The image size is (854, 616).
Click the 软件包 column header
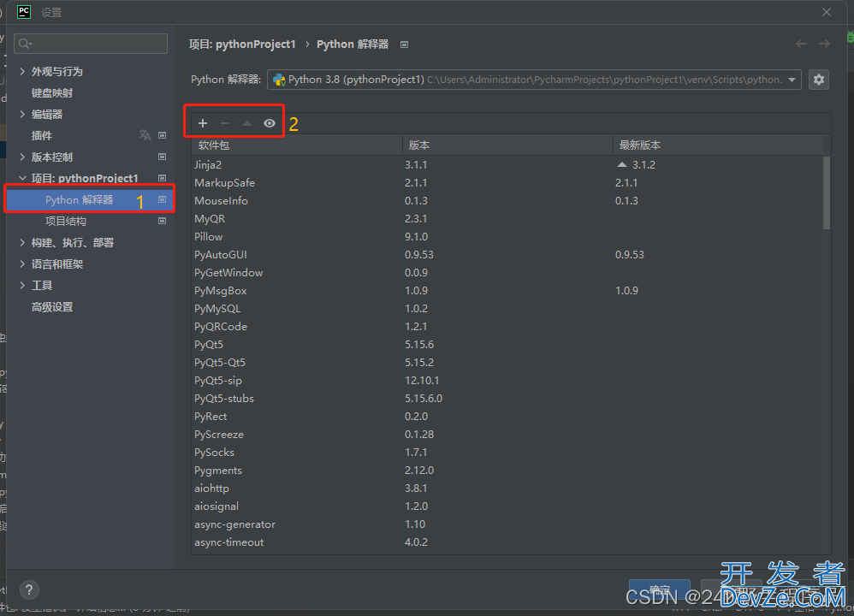point(297,145)
